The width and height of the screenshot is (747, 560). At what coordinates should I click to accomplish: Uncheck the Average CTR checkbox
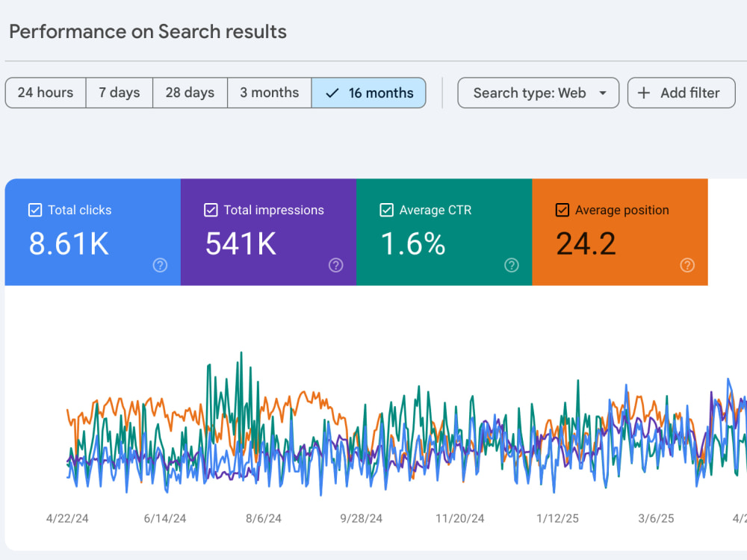point(386,210)
